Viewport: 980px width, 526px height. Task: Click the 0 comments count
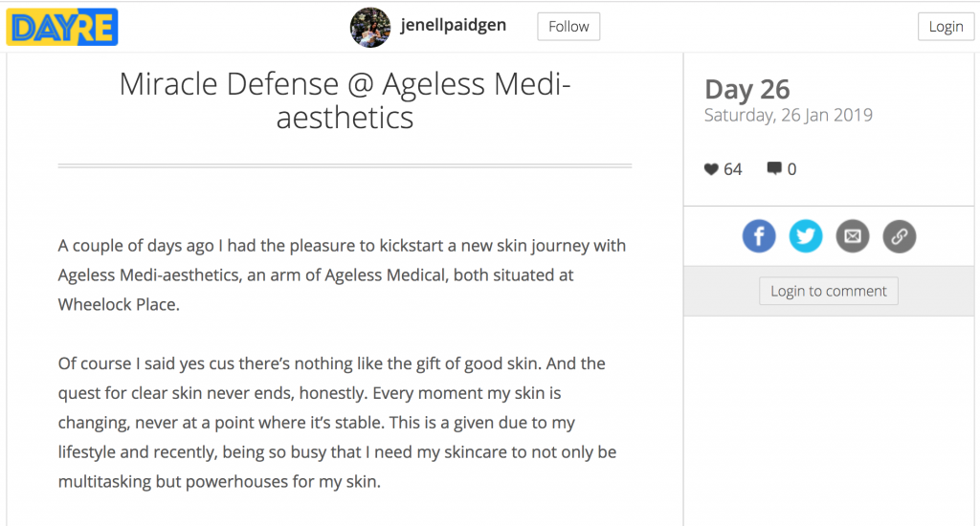pyautogui.click(x=791, y=169)
